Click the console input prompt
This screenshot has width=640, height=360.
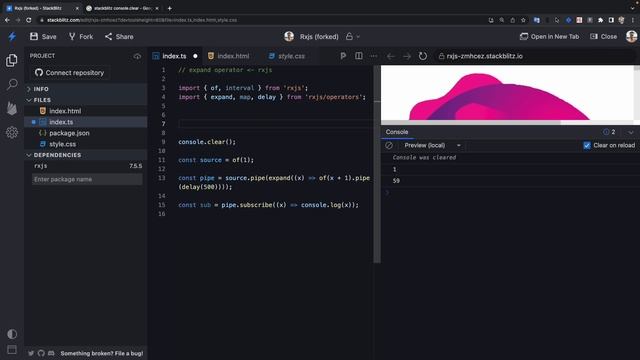510,192
